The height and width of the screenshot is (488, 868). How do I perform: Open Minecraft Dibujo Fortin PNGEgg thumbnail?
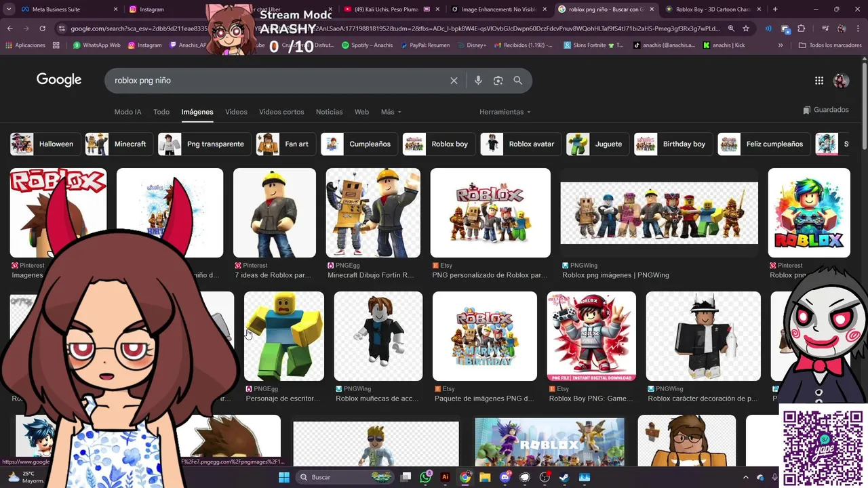coord(373,213)
